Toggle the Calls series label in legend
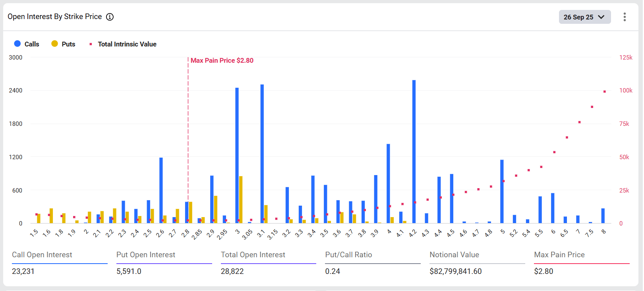This screenshot has height=291, width=644. pos(32,44)
